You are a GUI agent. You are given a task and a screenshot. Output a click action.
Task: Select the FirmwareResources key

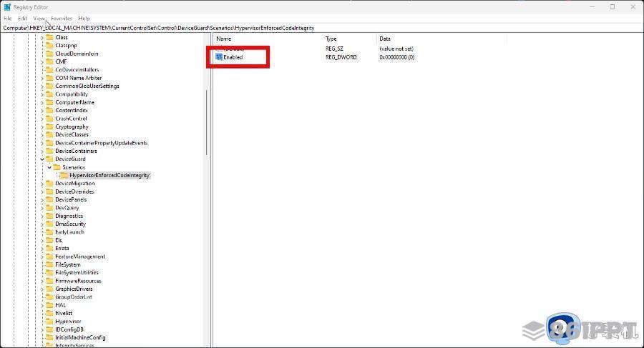pyautogui.click(x=78, y=281)
